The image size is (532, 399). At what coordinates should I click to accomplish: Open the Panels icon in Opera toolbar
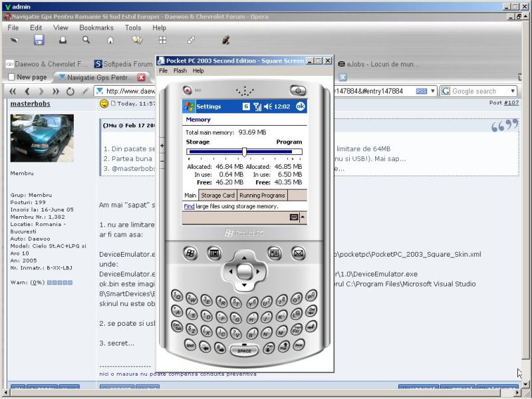pyautogui.click(x=137, y=40)
